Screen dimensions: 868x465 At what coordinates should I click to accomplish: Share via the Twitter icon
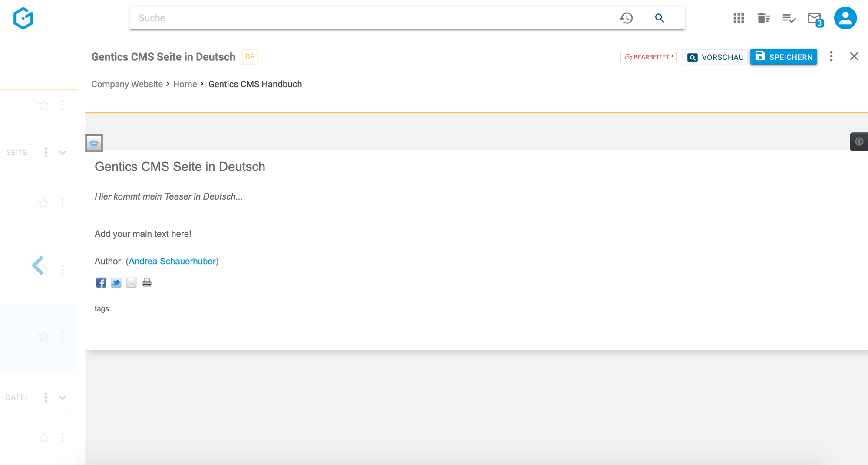coord(116,283)
